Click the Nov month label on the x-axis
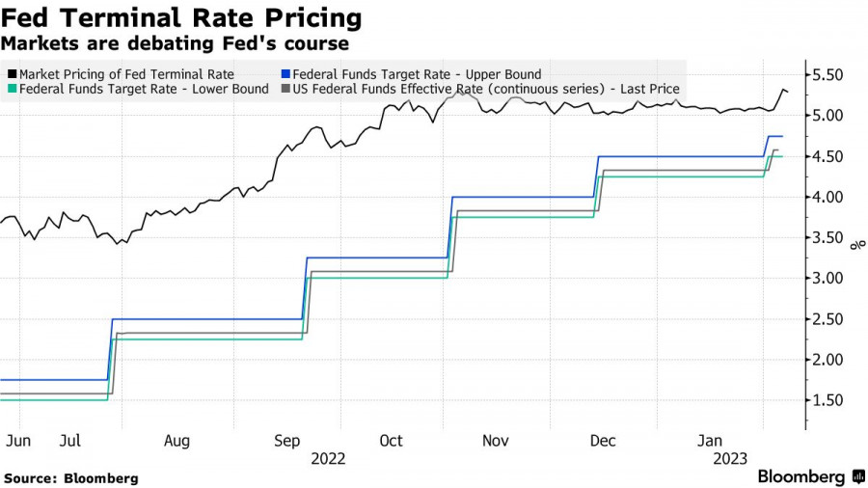868x488 pixels. click(x=495, y=441)
